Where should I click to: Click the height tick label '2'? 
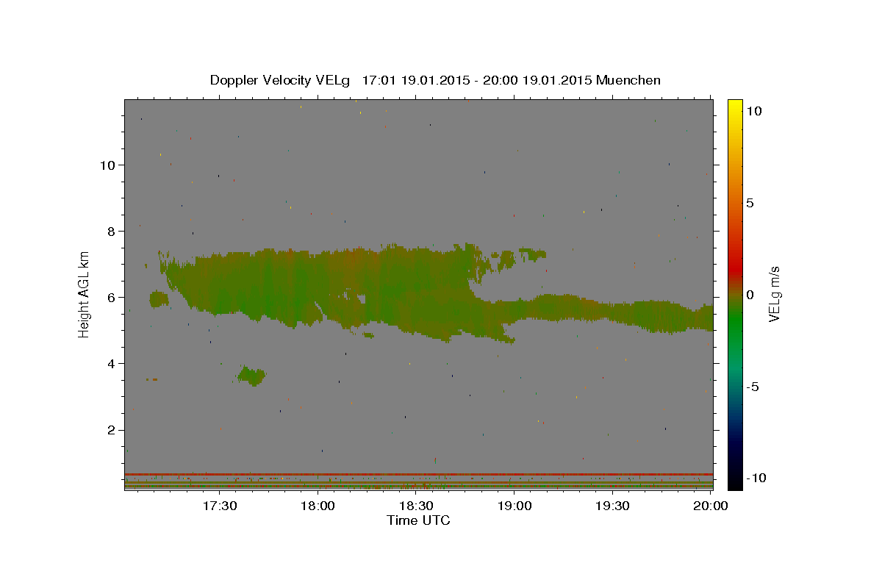(112, 429)
